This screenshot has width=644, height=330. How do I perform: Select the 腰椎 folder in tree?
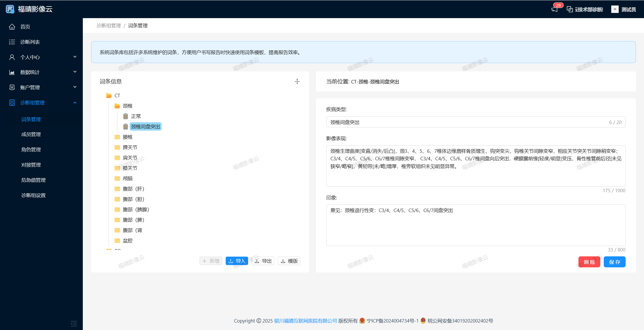pyautogui.click(x=127, y=137)
